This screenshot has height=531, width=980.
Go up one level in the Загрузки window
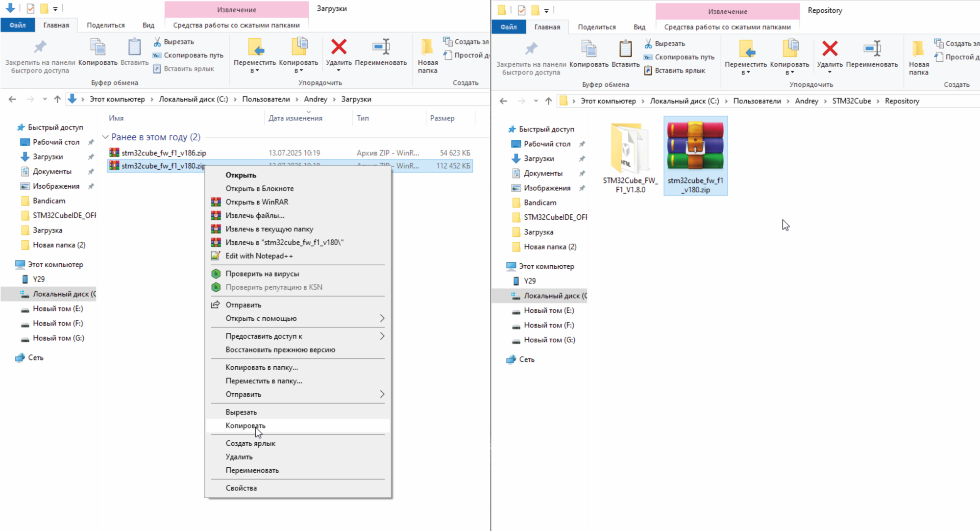(57, 99)
